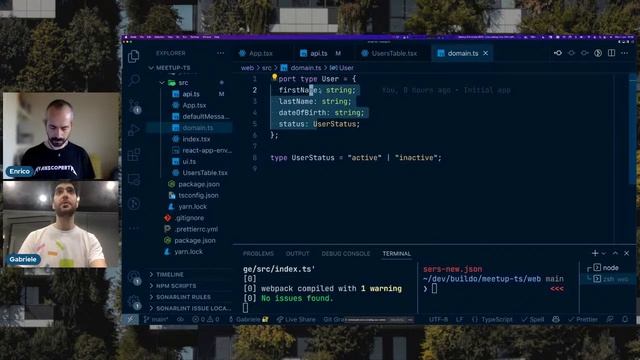Viewport: 640px width, 360px height.
Task: Open the Search view in activity bar
Action: (133, 80)
